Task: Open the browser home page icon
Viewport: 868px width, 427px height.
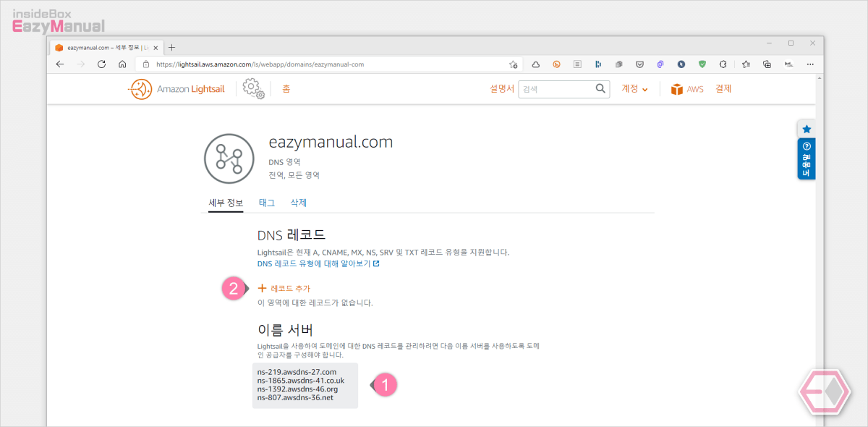Action: (123, 64)
